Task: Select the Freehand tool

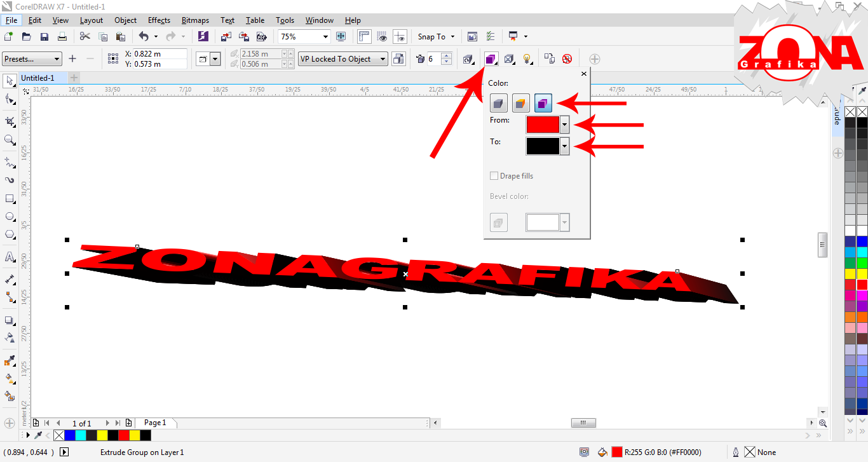Action: tap(10, 162)
